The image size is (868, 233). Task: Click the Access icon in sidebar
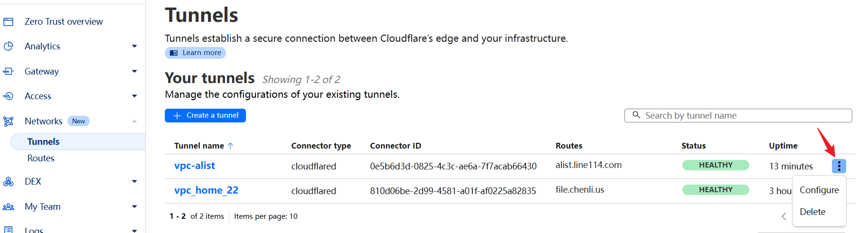[x=8, y=96]
